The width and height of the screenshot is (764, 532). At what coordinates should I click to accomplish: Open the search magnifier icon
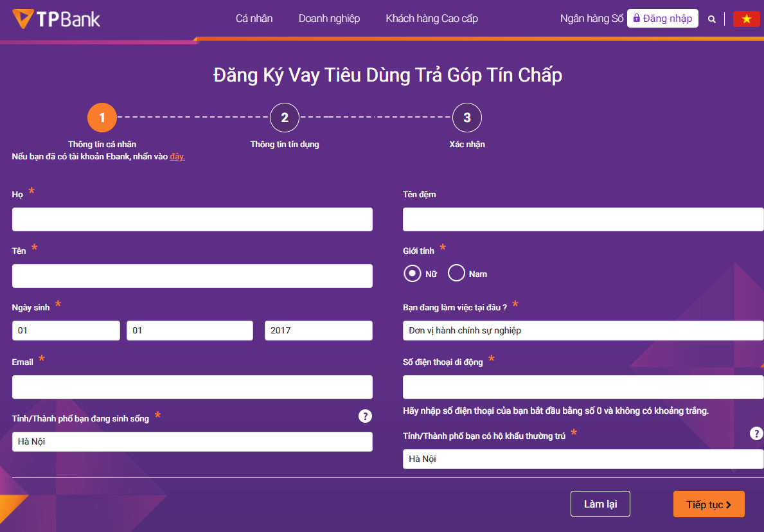tap(712, 19)
